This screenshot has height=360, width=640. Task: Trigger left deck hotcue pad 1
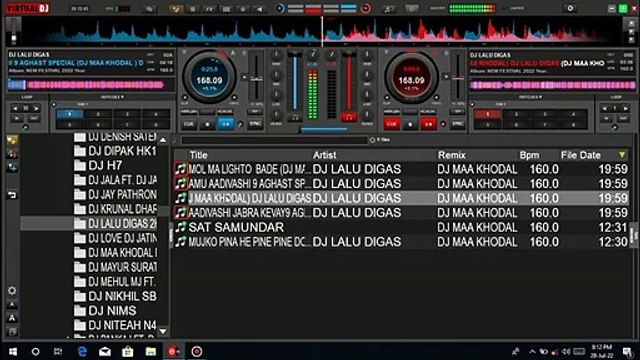click(69, 114)
